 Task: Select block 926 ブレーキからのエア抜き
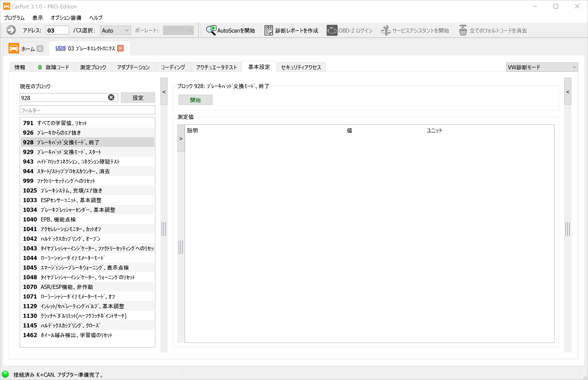(88, 132)
